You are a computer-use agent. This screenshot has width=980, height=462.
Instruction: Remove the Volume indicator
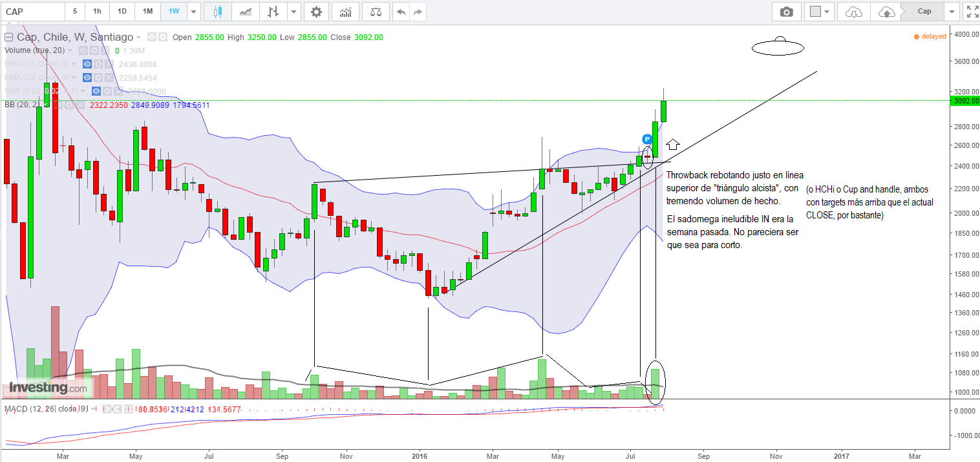coord(105,50)
